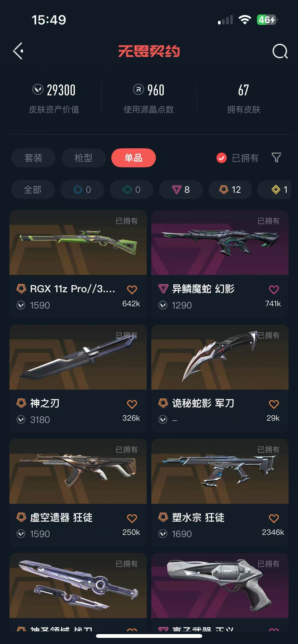The height and width of the screenshot is (644, 298).
Task: Favorite the RGX 11z Pro skin heart
Action: point(132,289)
